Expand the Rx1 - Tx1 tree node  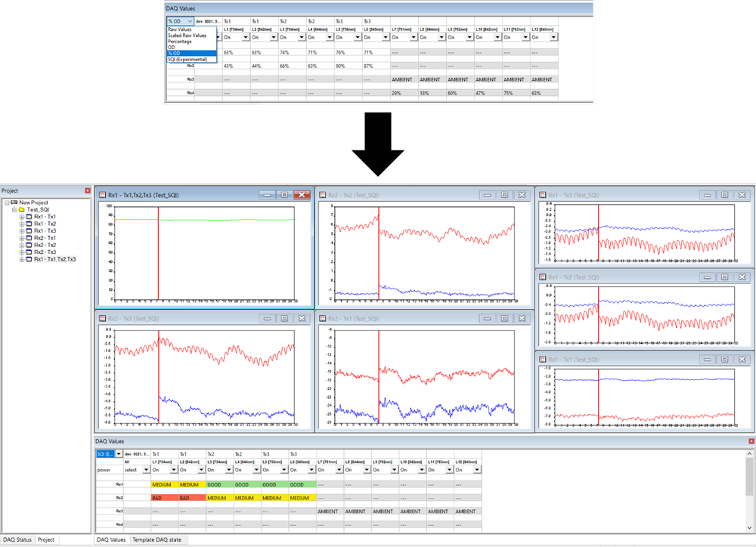21,218
